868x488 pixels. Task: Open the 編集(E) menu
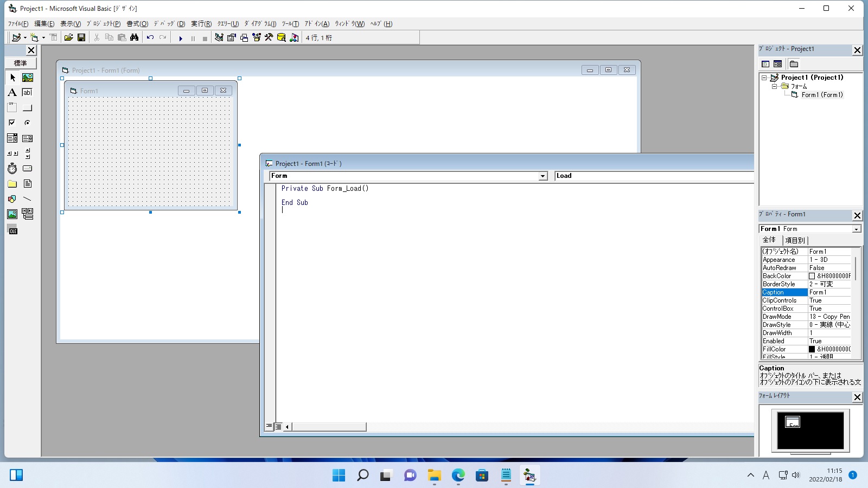[x=44, y=24]
